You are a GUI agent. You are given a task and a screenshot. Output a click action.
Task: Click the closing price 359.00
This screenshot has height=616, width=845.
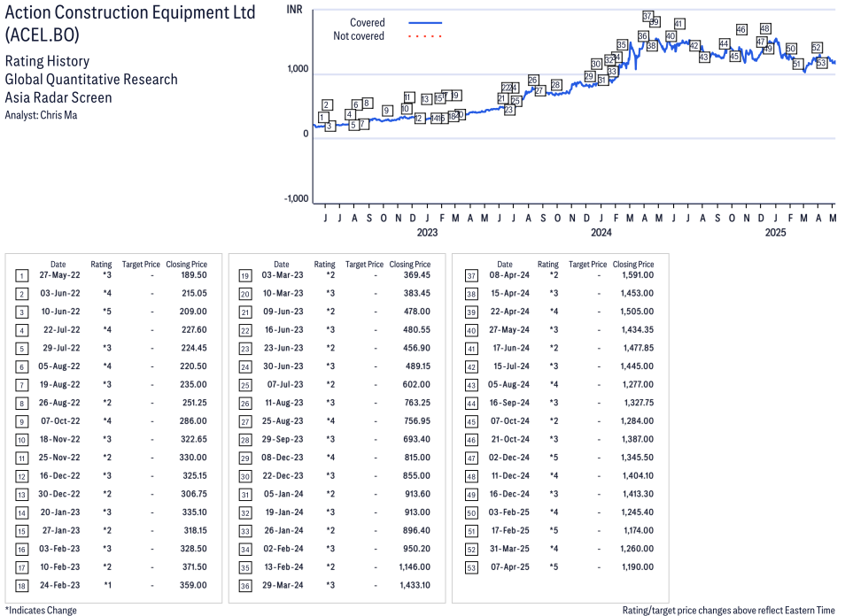tap(193, 585)
